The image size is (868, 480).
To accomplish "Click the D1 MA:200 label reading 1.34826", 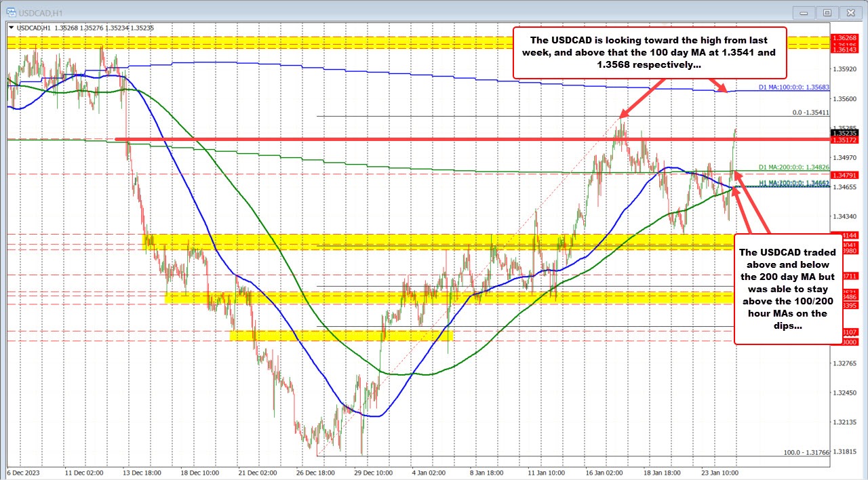I will tap(794, 167).
